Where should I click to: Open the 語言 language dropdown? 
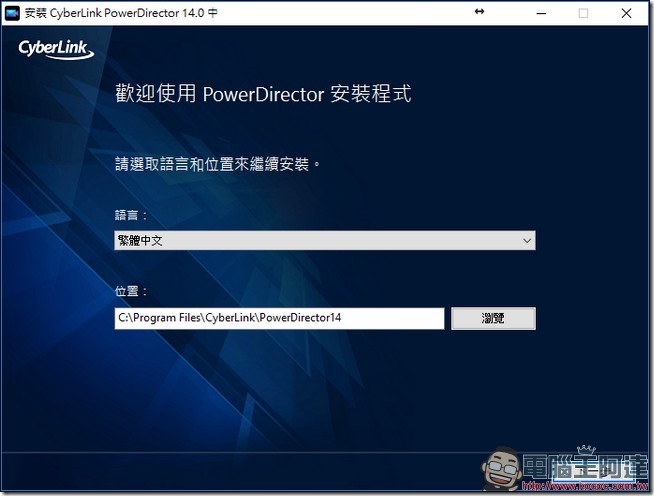(325, 241)
